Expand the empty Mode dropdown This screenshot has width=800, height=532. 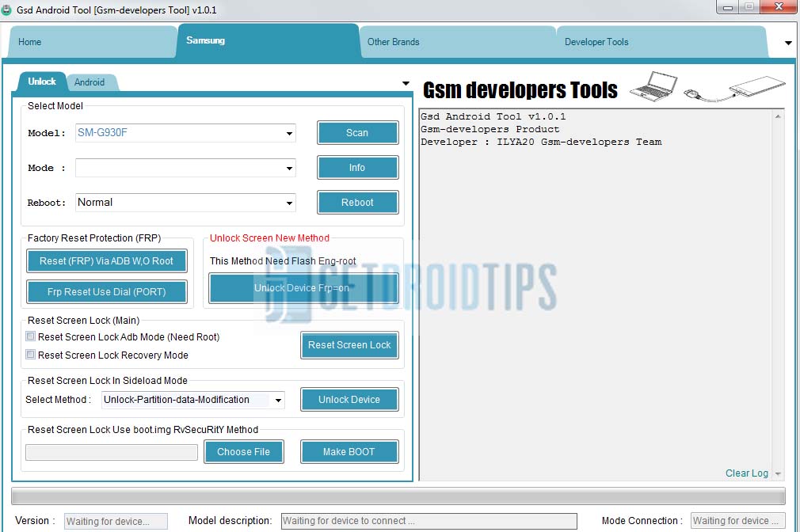[185, 168]
